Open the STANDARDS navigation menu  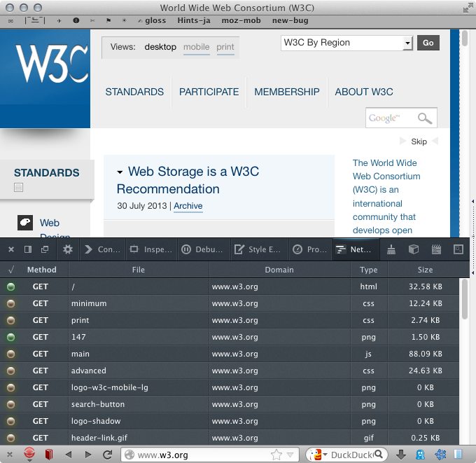(x=134, y=92)
